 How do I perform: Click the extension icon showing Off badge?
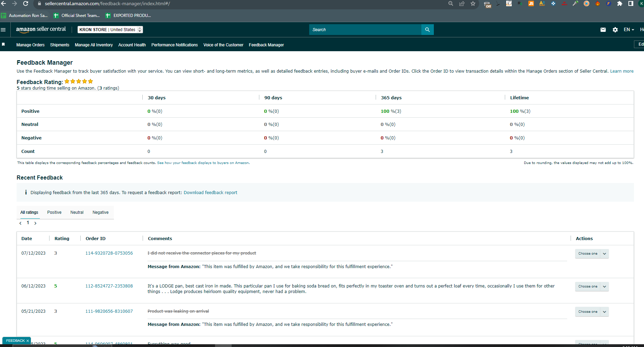pos(488,4)
